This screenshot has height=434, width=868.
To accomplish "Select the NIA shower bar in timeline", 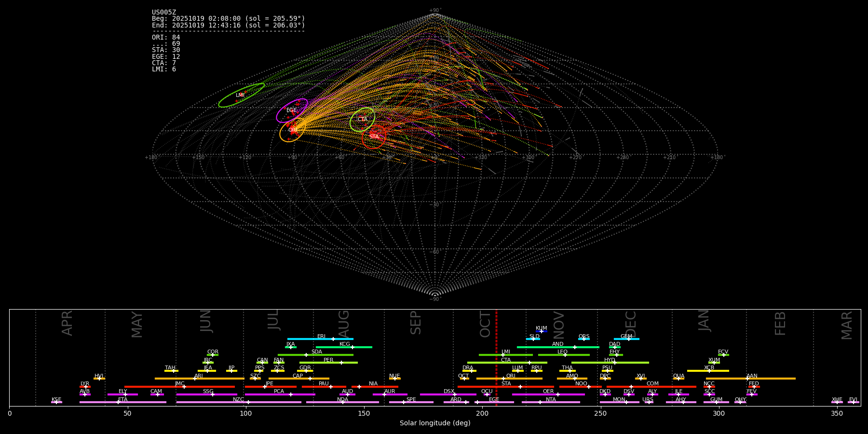I will [375, 387].
